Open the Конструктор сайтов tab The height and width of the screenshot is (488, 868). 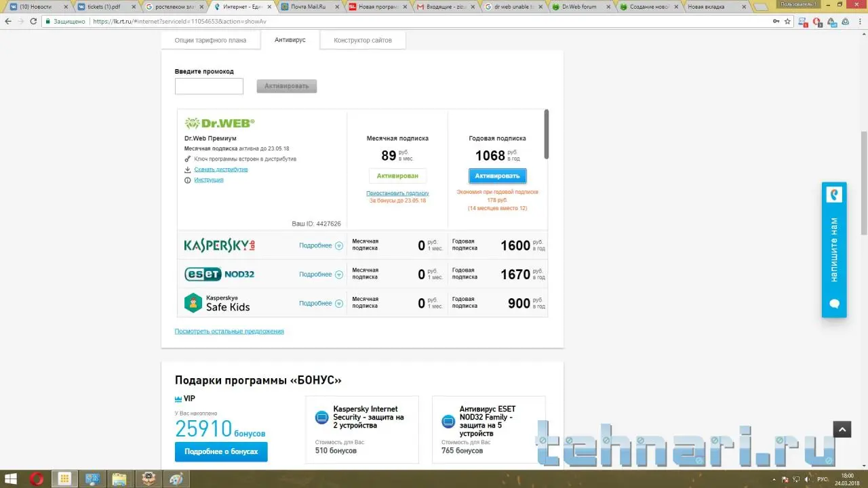[363, 41]
